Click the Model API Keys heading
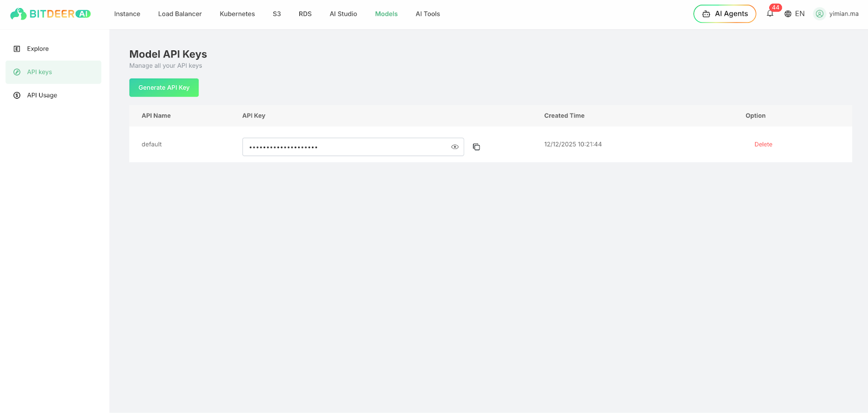The height and width of the screenshot is (413, 868). tap(168, 54)
